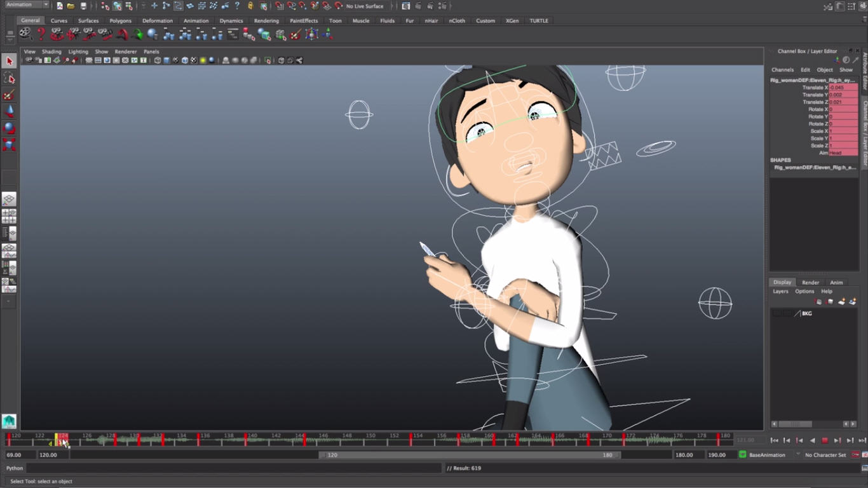Click the Aim Head value field
The height and width of the screenshot is (488, 868).
point(843,153)
